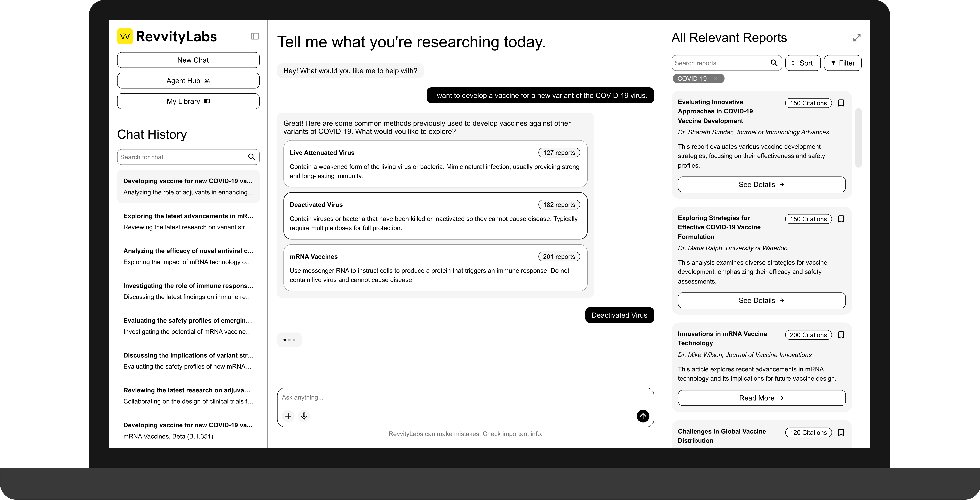This screenshot has height=500, width=980.
Task: Click the search reports magnifier icon
Action: [x=774, y=63]
